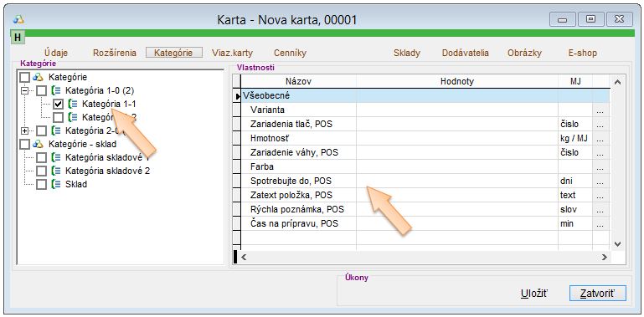Screen dimensions: 644x317
Task: Open ellipsis selector for Farba row
Action: (x=600, y=167)
